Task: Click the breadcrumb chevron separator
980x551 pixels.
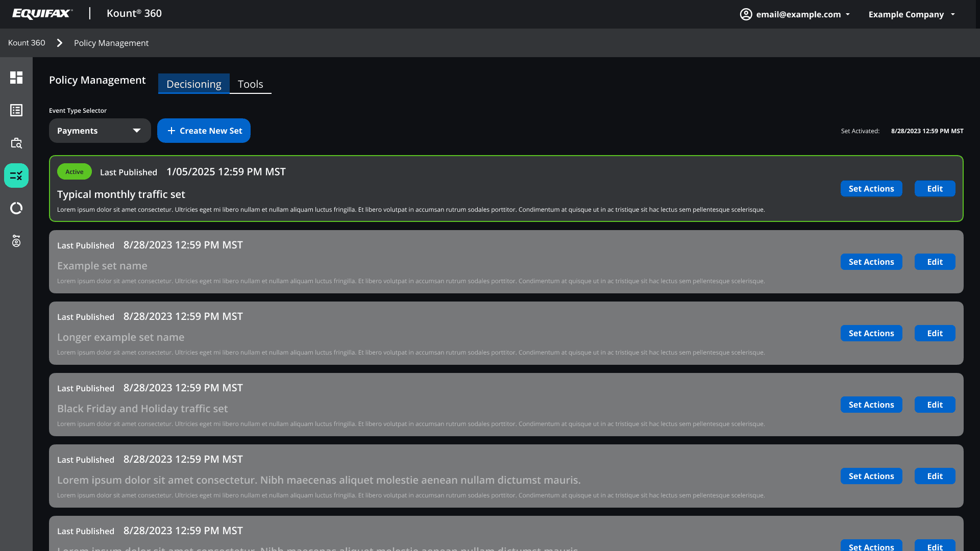Action: (x=60, y=43)
